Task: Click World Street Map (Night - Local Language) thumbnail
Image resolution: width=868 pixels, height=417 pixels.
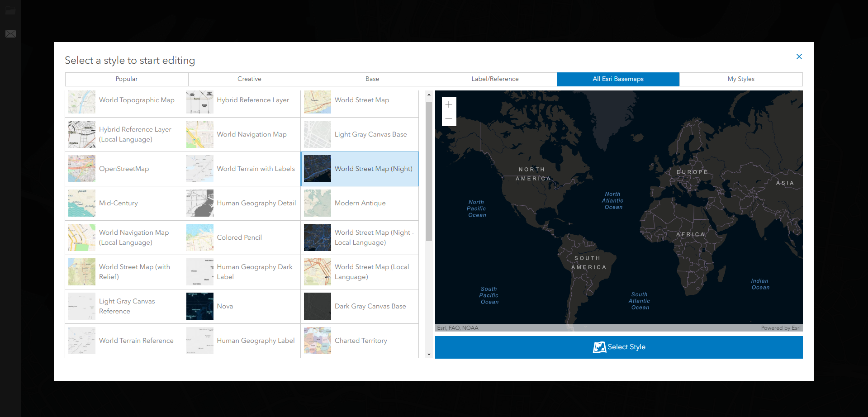Action: coord(318,237)
